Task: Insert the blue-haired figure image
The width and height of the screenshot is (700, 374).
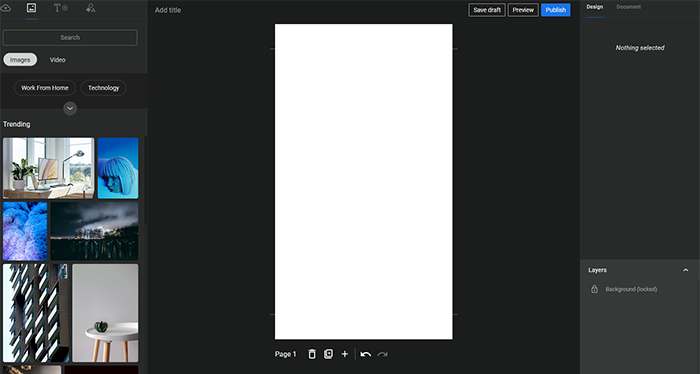Action: click(118, 168)
